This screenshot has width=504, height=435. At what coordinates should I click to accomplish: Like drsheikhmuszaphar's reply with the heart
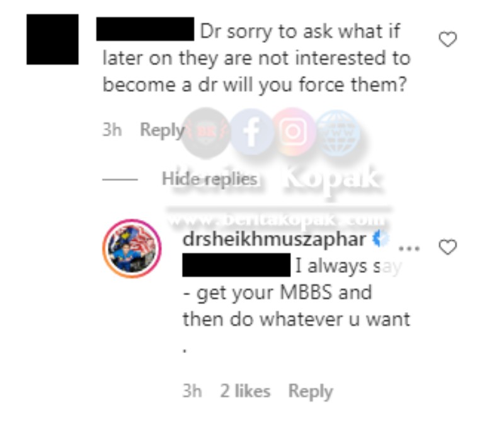pyautogui.click(x=448, y=247)
